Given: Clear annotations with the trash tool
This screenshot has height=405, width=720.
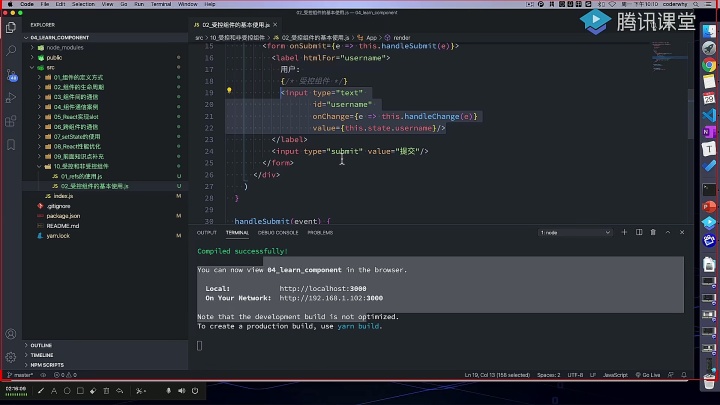Looking at the screenshot, I should coord(107,391).
